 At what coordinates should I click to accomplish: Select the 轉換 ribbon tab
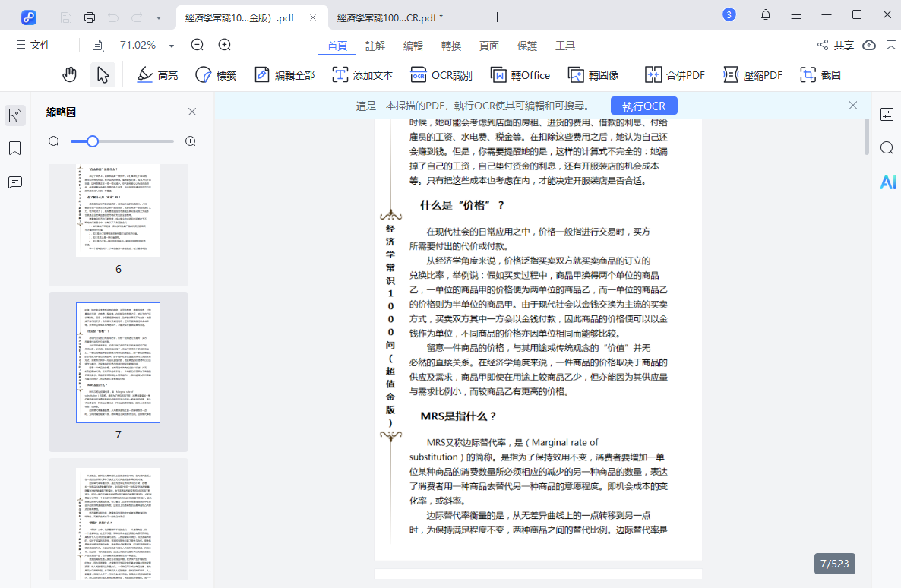[451, 46]
